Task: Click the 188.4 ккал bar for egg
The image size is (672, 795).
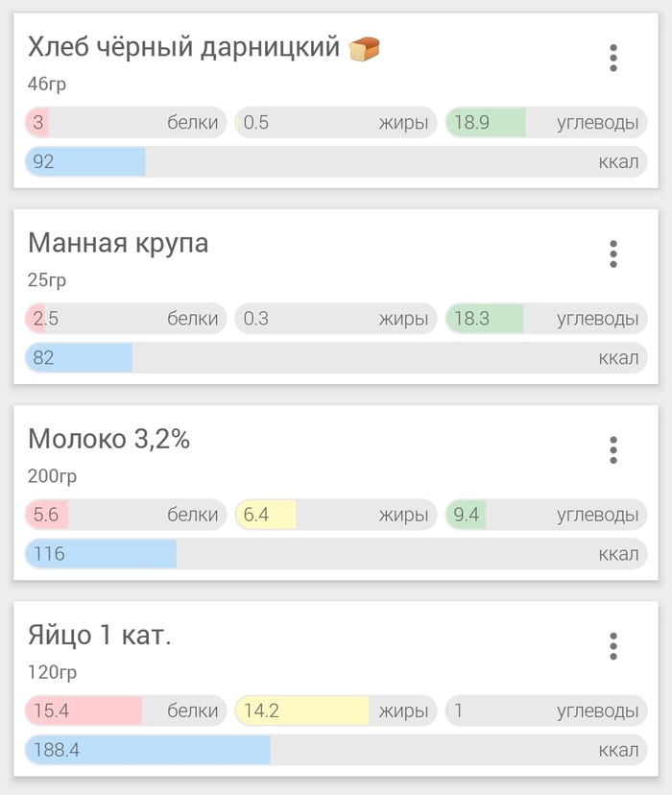Action: pyautogui.click(x=336, y=750)
